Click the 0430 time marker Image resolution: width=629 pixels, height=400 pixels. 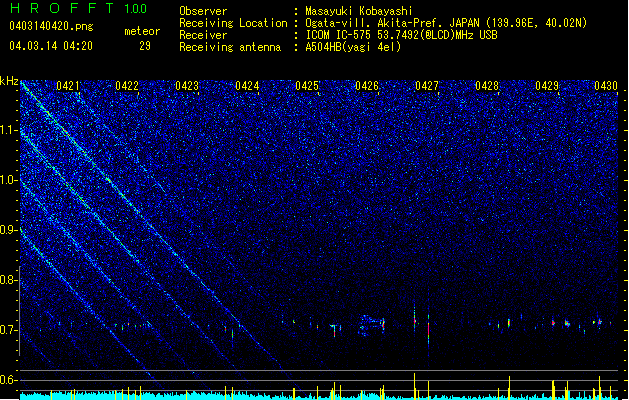click(x=606, y=86)
